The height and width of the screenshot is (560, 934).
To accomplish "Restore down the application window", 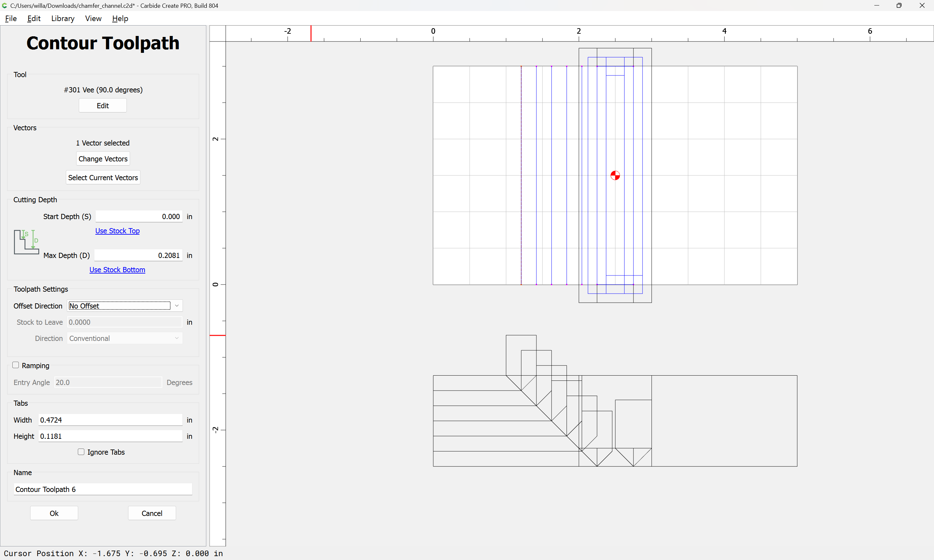I will pyautogui.click(x=899, y=5).
